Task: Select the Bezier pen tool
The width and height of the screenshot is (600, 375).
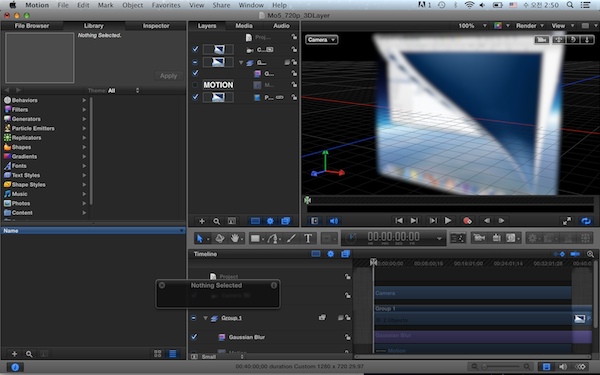Action: [273, 238]
